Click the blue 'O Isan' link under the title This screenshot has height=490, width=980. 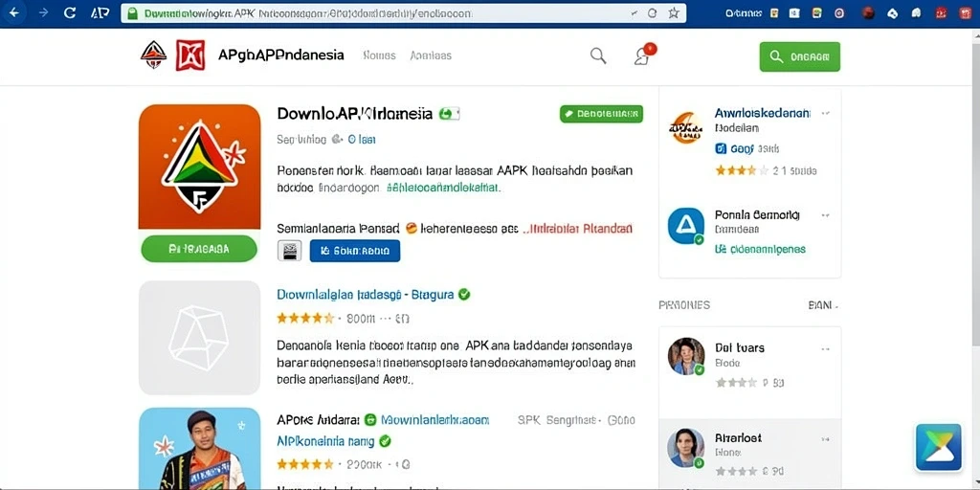coord(362,140)
